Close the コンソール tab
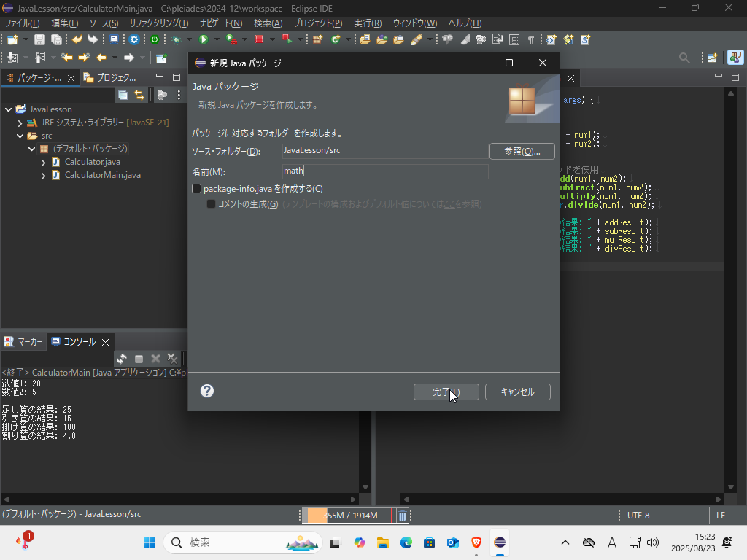Viewport: 747px width, 560px height. pyautogui.click(x=106, y=342)
